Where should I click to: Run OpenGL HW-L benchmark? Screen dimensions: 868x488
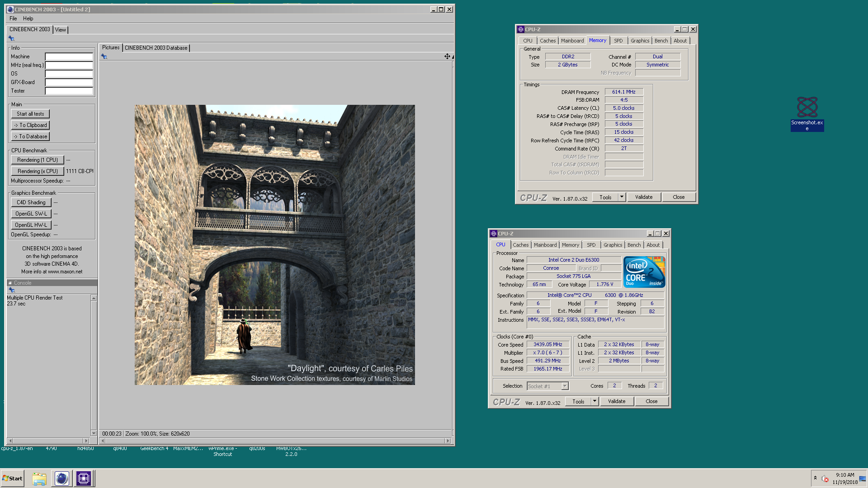pyautogui.click(x=31, y=225)
